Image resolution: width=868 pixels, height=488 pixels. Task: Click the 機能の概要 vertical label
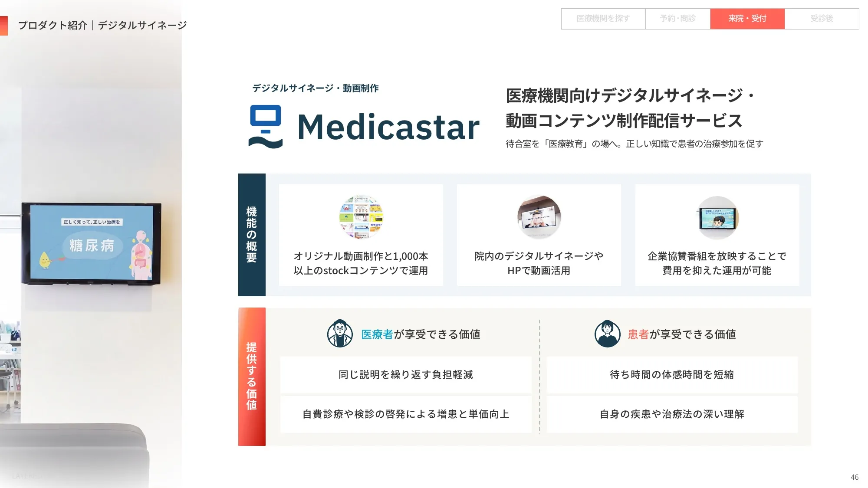click(x=252, y=235)
